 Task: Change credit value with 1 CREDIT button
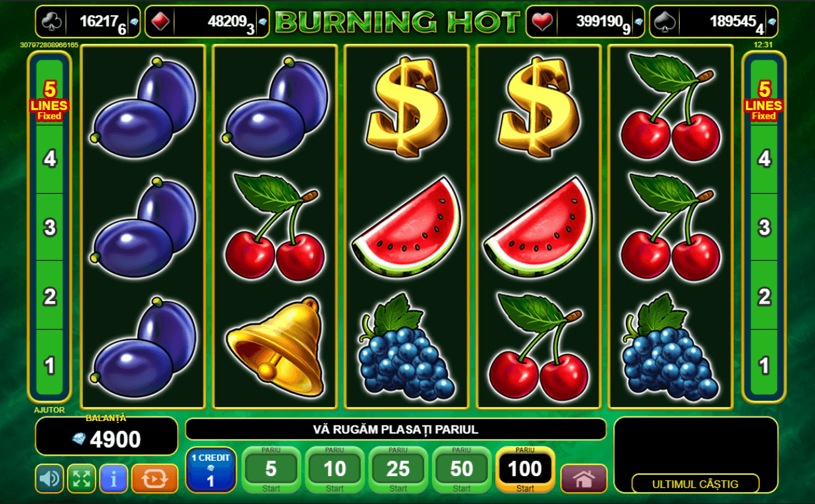pyautogui.click(x=211, y=470)
